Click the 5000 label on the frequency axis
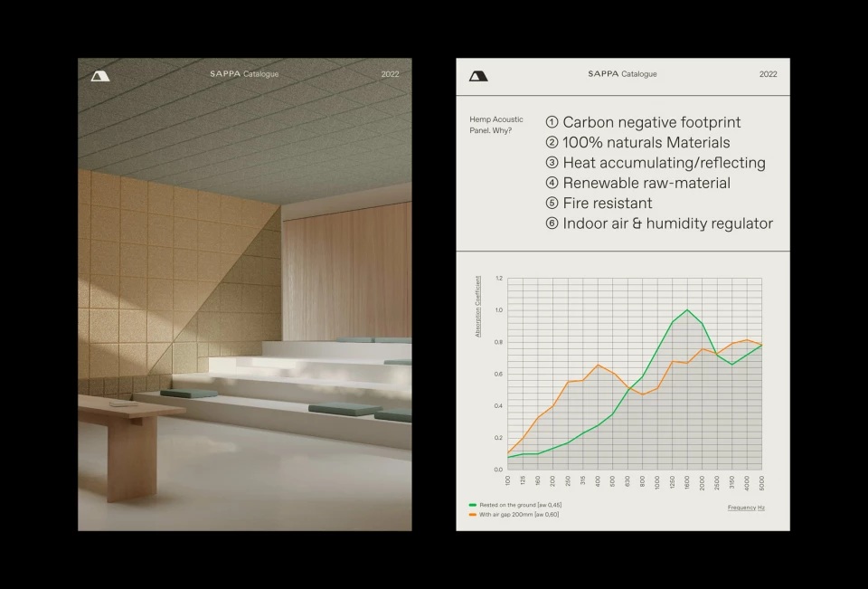Viewport: 868px width, 589px height. (x=761, y=481)
